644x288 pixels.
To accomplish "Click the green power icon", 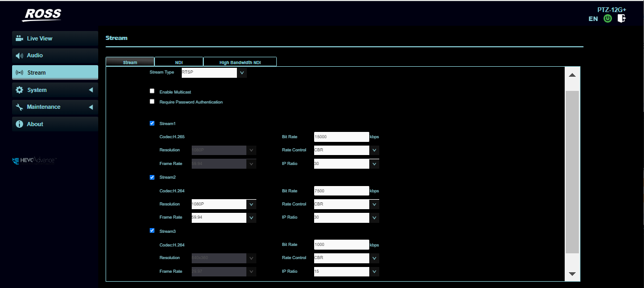I will coord(608,18).
